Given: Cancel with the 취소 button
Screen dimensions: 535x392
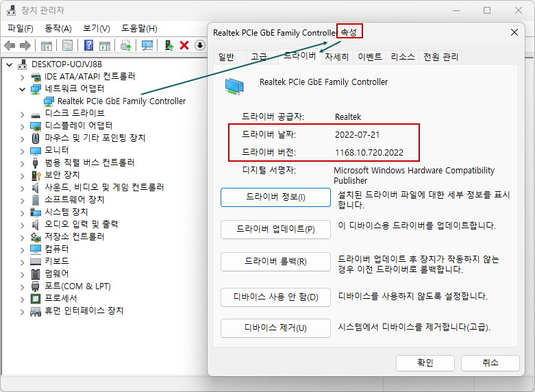Looking at the screenshot, I should click(x=490, y=363).
